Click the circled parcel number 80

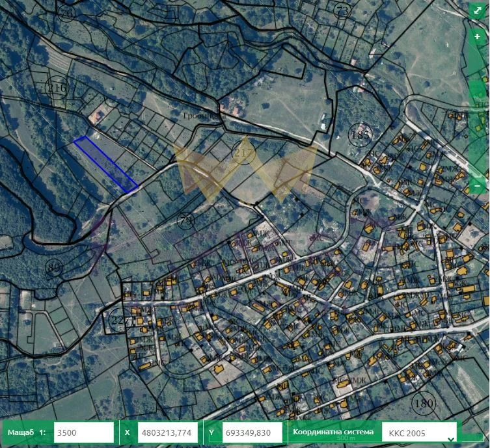click(x=55, y=267)
